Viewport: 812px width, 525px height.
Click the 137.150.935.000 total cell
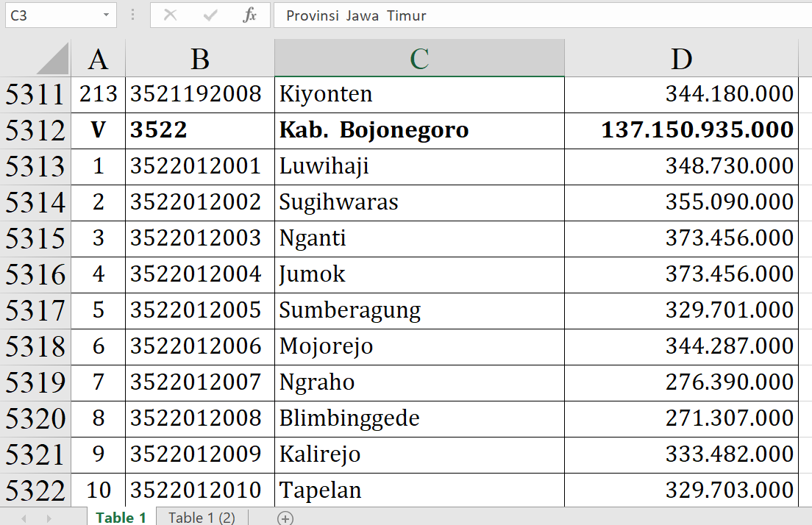tap(681, 131)
